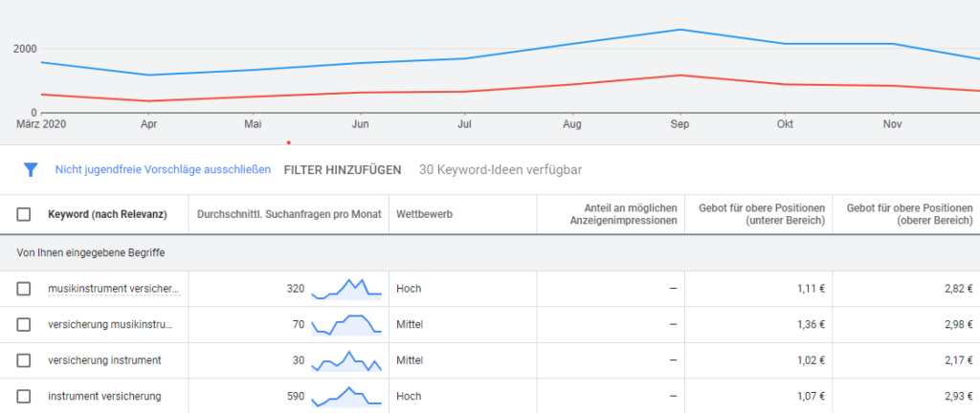Click high bid value '2,82 €'
Viewport: 980px width, 413px height.
click(961, 289)
